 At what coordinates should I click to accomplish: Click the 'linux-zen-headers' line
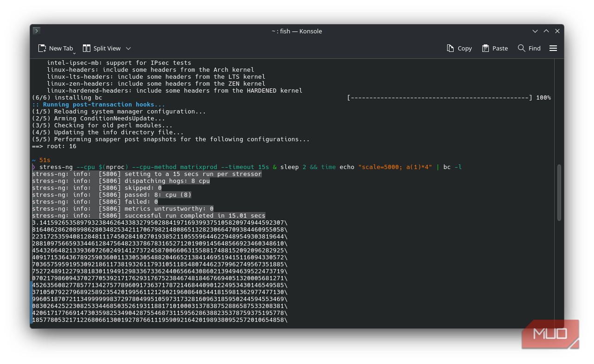point(156,83)
